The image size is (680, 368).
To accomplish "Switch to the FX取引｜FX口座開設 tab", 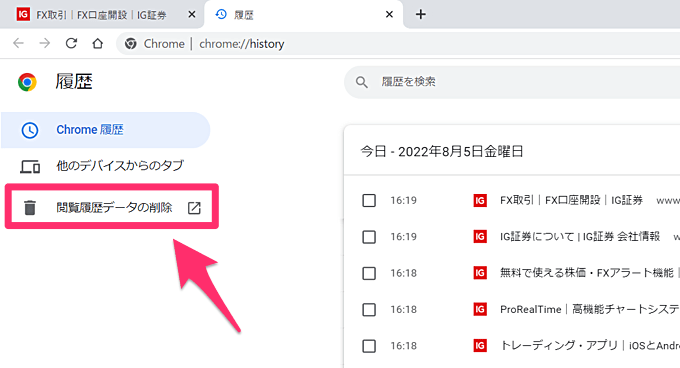I will [x=101, y=15].
